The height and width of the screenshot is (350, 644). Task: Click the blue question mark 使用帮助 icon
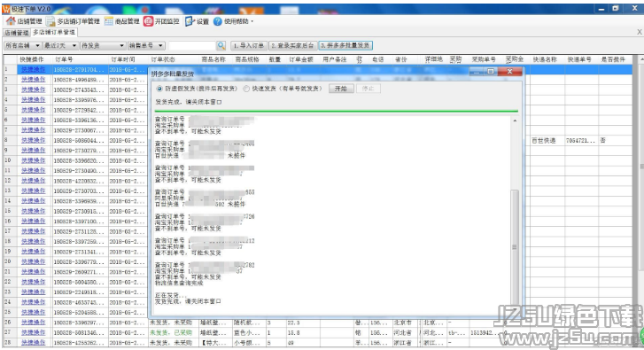point(218,21)
